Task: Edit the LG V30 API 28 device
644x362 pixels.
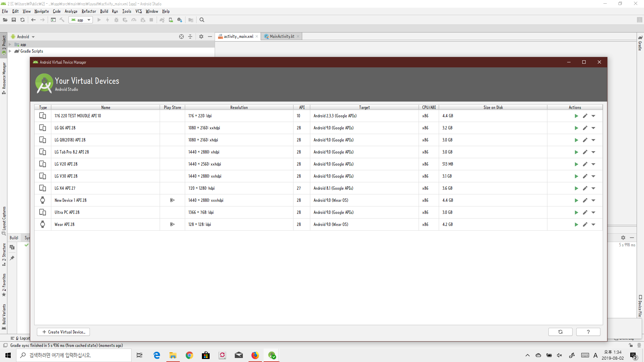Action: click(585, 176)
